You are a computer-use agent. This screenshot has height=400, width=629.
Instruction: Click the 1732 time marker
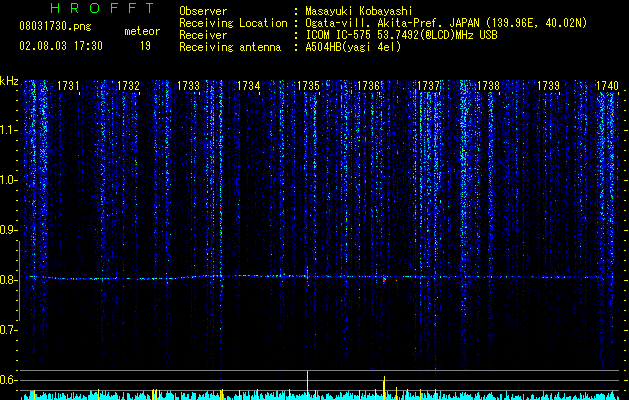tap(128, 86)
